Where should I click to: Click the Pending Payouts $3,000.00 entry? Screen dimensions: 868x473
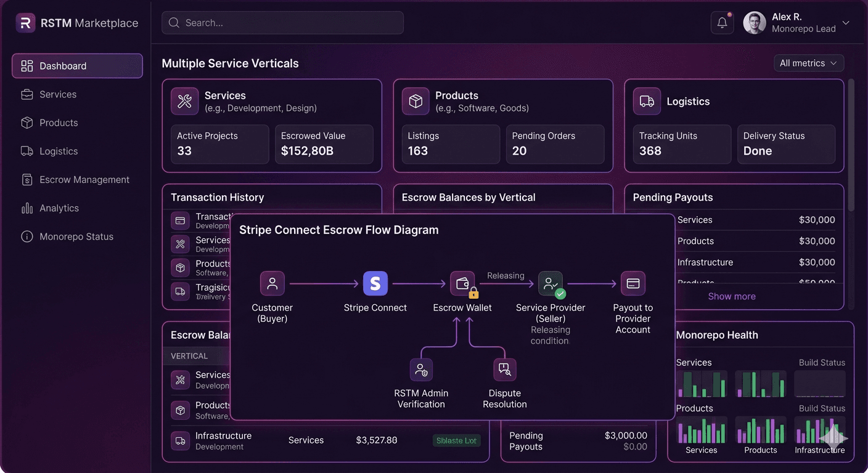click(626, 435)
